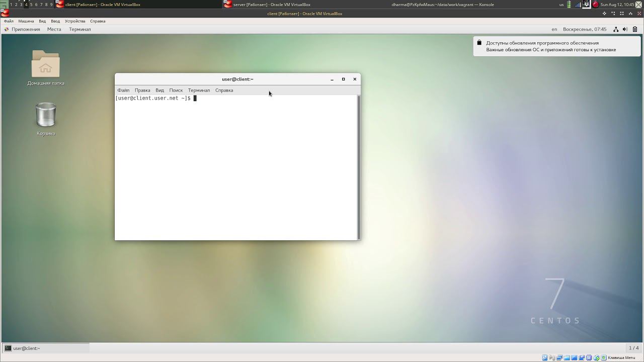The height and width of the screenshot is (362, 644).
Task: Click VirtualBox network adapters indicator
Action: pyautogui.click(x=559, y=357)
